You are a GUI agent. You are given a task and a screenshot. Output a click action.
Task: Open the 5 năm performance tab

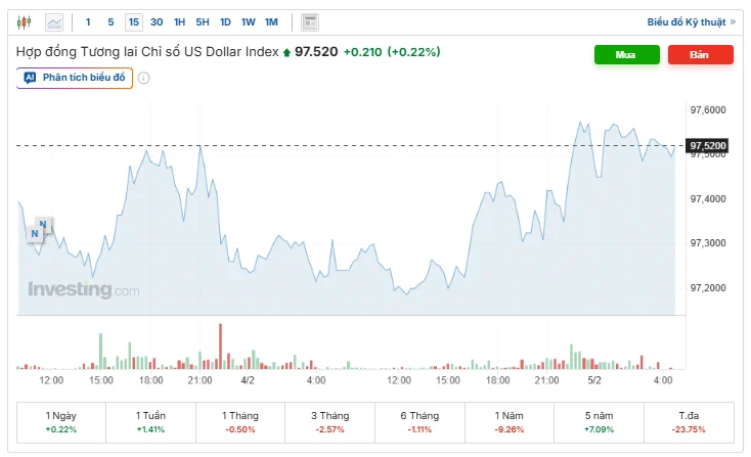tap(600, 421)
